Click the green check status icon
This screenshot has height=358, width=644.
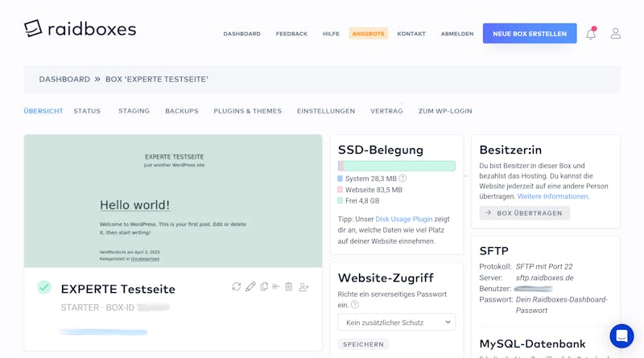pos(44,287)
